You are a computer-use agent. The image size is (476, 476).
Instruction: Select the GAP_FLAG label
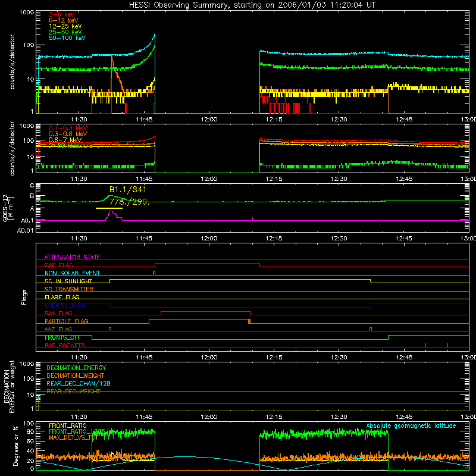coord(58,265)
